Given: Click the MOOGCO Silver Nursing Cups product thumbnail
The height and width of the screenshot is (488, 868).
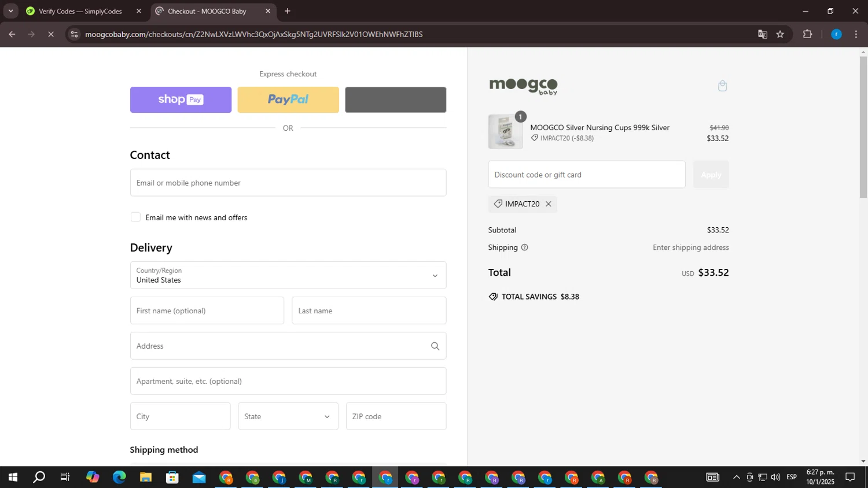Looking at the screenshot, I should [x=505, y=132].
